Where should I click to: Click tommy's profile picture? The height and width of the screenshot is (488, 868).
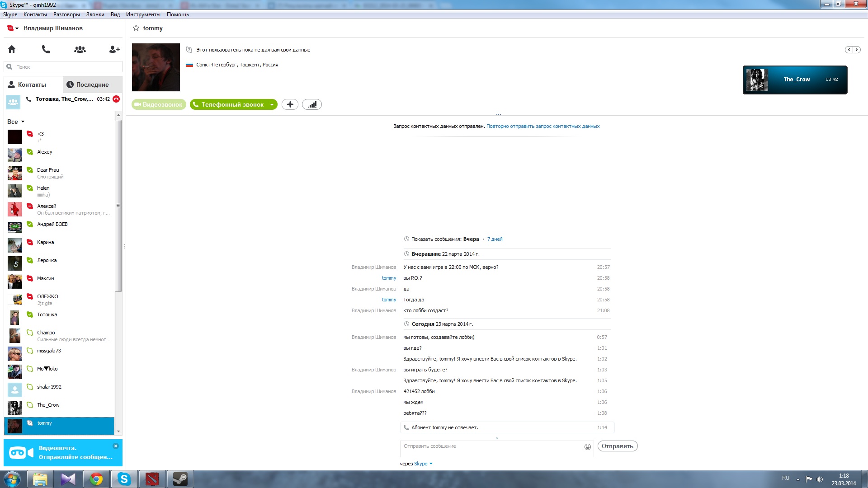[156, 67]
